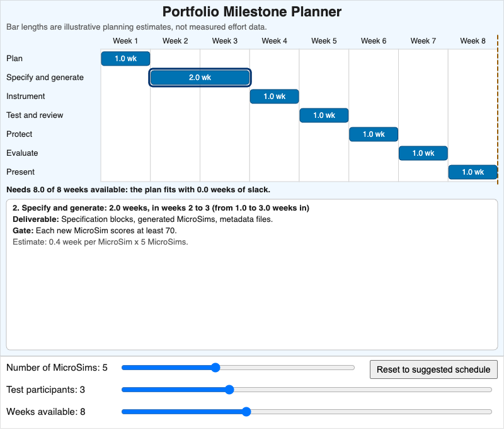Click the Instrument row label
Screen dimensions: 504x430
point(26,96)
